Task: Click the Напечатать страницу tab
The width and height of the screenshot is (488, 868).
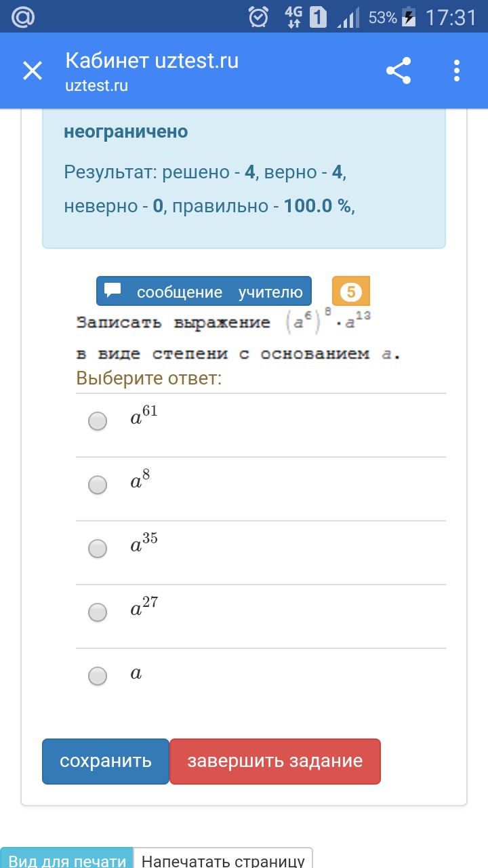Action: pyautogui.click(x=223, y=859)
